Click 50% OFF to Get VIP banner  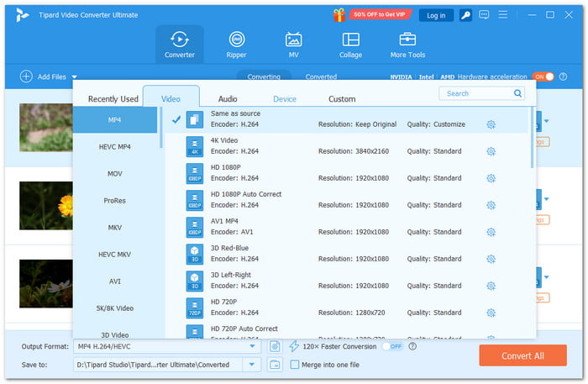click(x=380, y=14)
